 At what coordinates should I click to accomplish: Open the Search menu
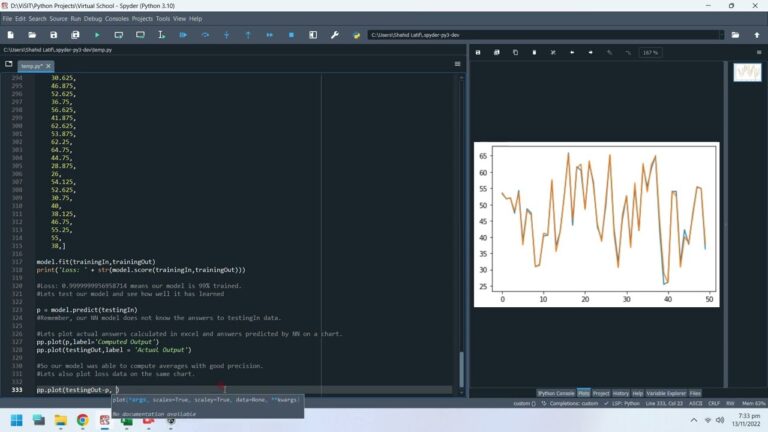[37, 19]
